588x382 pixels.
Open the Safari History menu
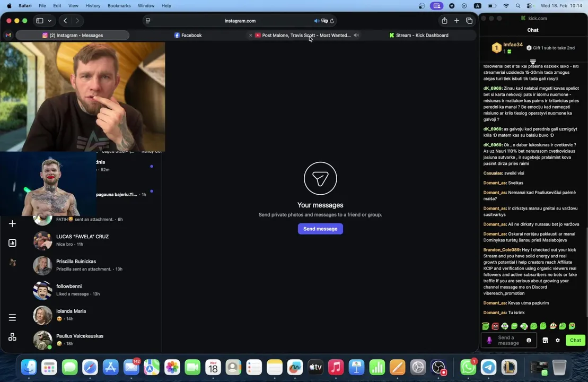coord(93,6)
